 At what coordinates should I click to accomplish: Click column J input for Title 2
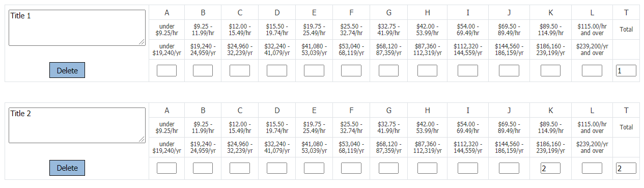(x=509, y=168)
